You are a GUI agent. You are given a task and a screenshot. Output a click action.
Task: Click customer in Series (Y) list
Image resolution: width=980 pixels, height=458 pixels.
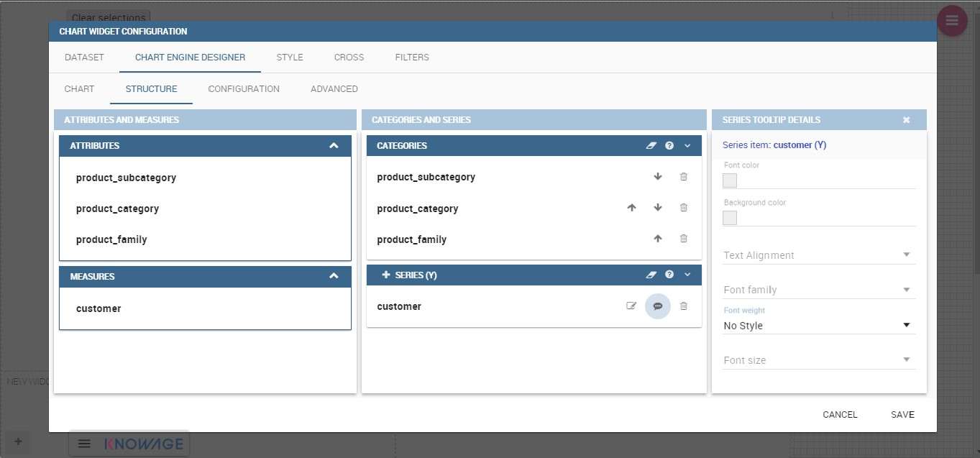click(x=399, y=306)
